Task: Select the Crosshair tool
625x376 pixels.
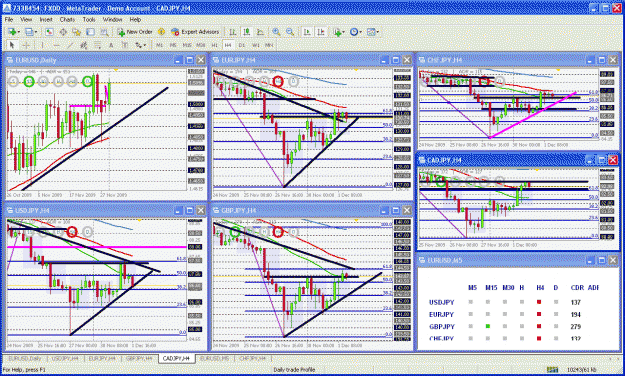Action: point(26,45)
